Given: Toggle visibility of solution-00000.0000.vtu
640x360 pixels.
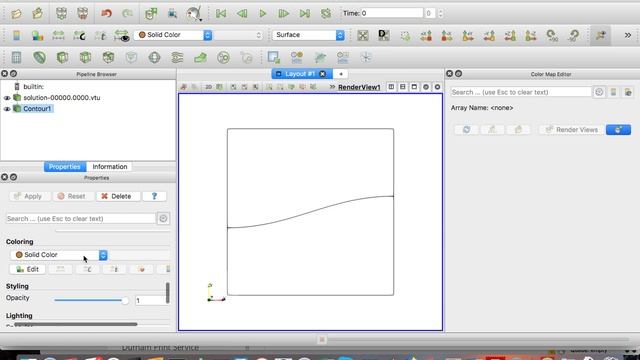Looking at the screenshot, I should [7, 98].
